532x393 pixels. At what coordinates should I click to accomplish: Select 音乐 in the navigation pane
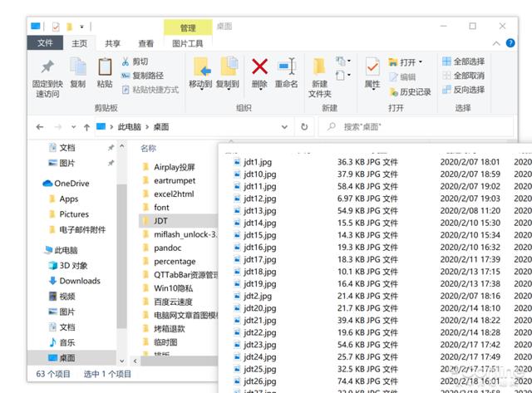coord(62,342)
